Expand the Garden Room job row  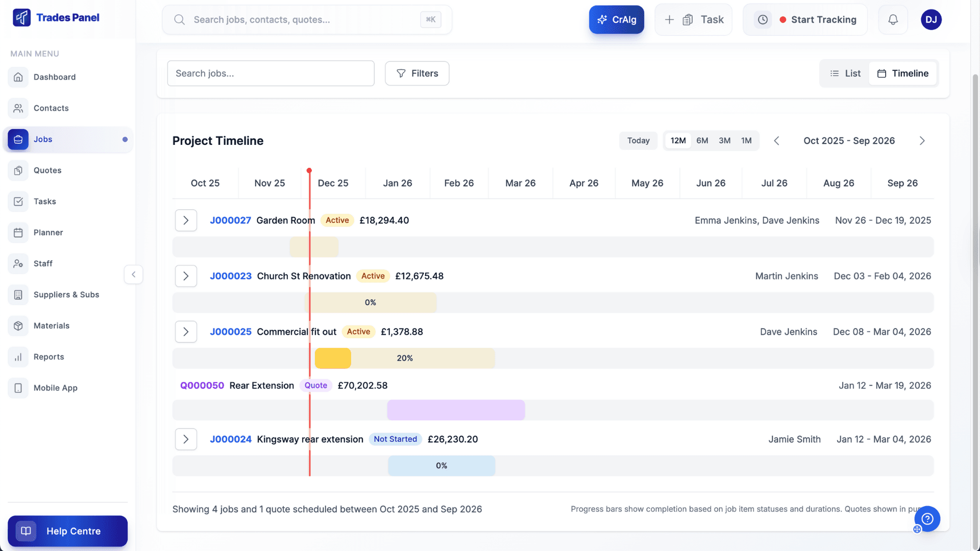click(x=186, y=220)
